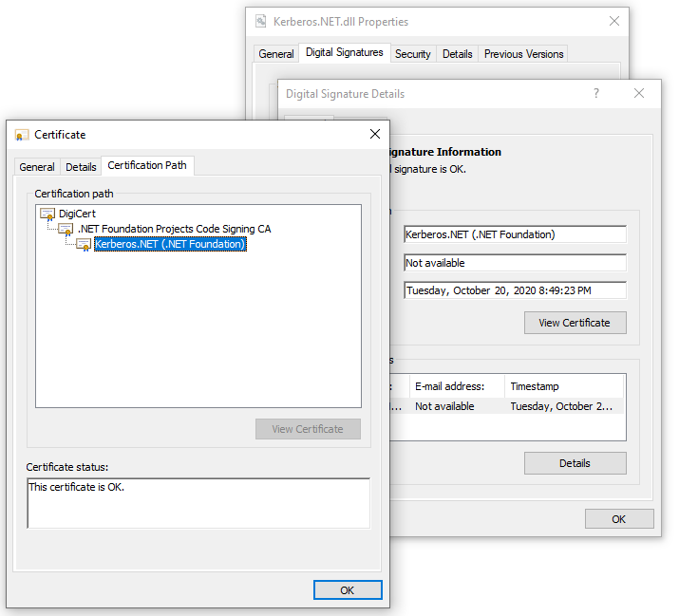The image size is (679, 616).
Task: Click the grayed View Certificate button in Certificate dialog
Action: coord(308,429)
